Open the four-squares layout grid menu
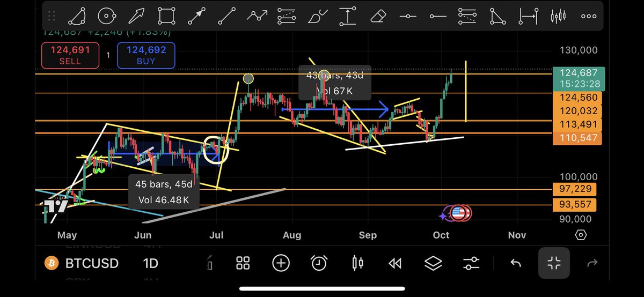 pos(243,263)
